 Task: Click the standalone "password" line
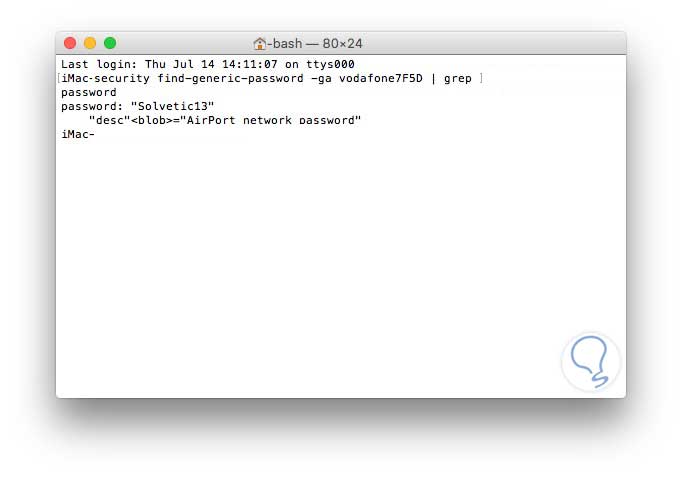[89, 92]
